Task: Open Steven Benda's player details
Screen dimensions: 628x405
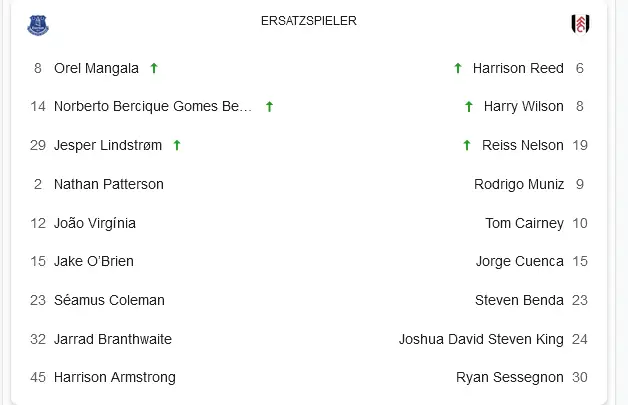Action: (519, 300)
